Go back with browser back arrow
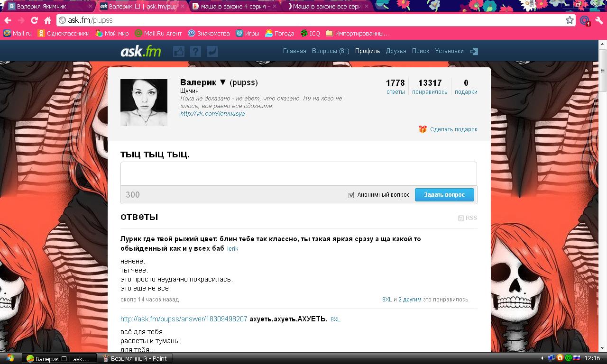The height and width of the screenshot is (364, 607). pyautogui.click(x=8, y=20)
